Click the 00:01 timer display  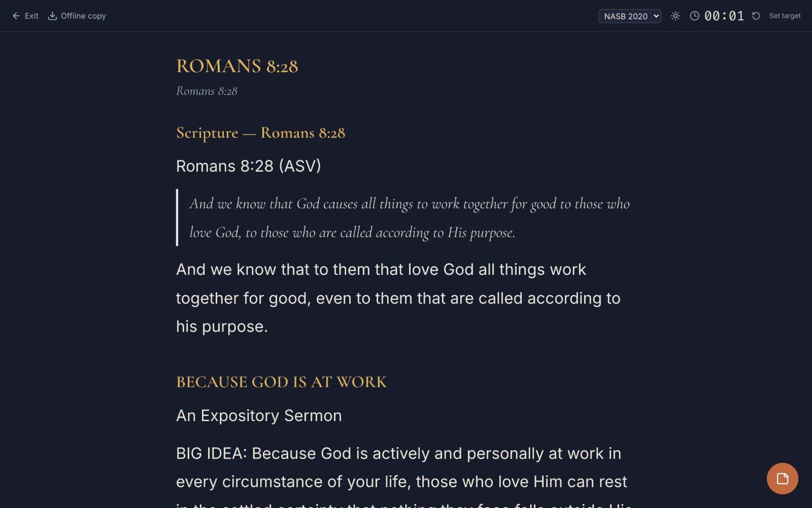pos(724,16)
